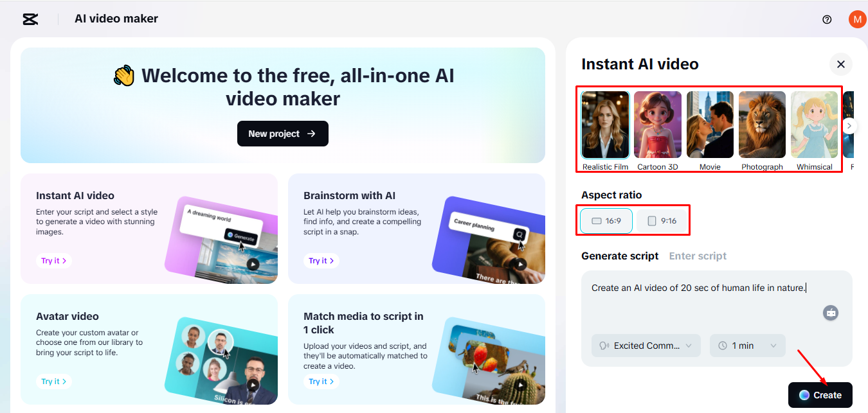Image resolution: width=868 pixels, height=413 pixels.
Task: Expand more styles with the right arrow
Action: [849, 126]
